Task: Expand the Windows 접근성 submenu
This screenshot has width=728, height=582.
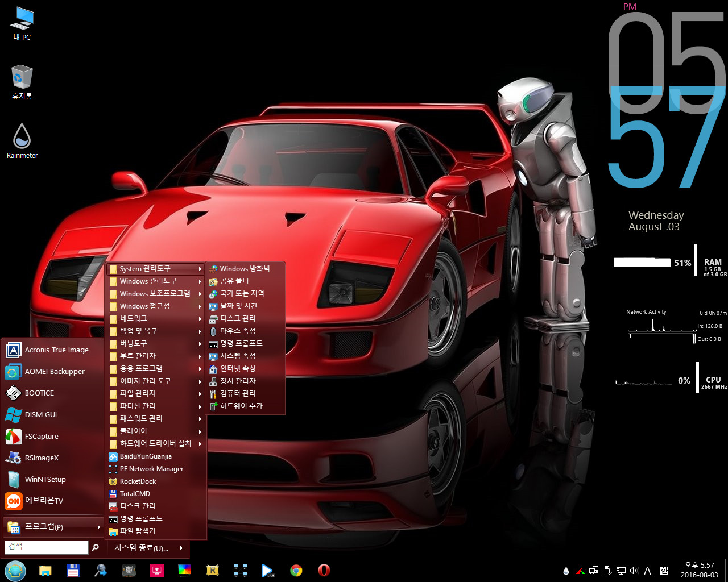Action: pos(156,306)
